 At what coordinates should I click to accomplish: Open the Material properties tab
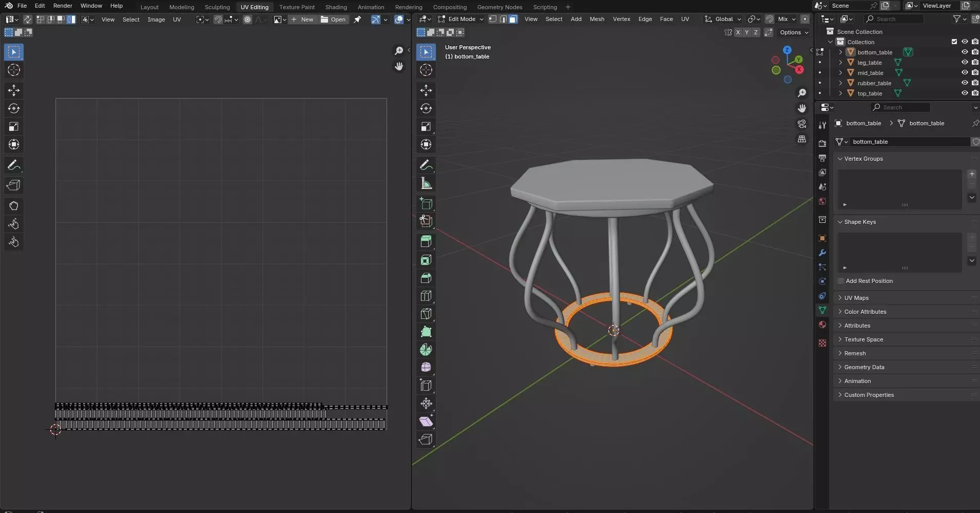tap(822, 325)
